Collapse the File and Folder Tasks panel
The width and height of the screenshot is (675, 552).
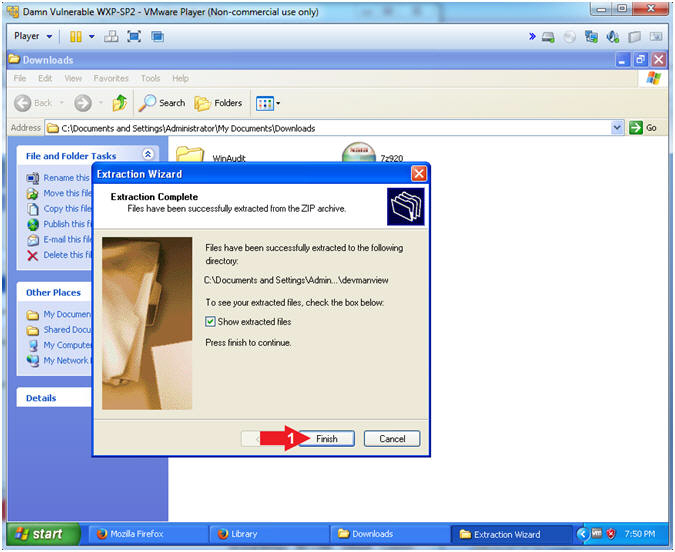click(148, 155)
